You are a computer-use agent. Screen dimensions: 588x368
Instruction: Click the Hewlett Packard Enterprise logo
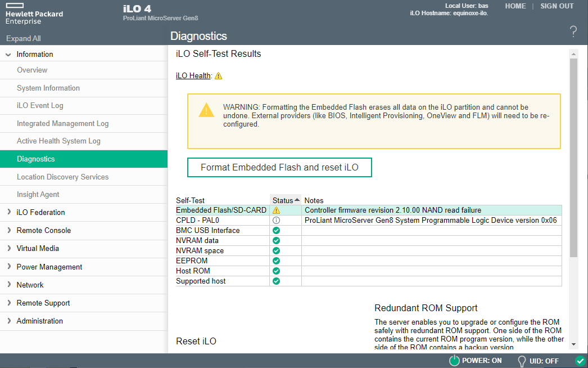coord(34,12)
